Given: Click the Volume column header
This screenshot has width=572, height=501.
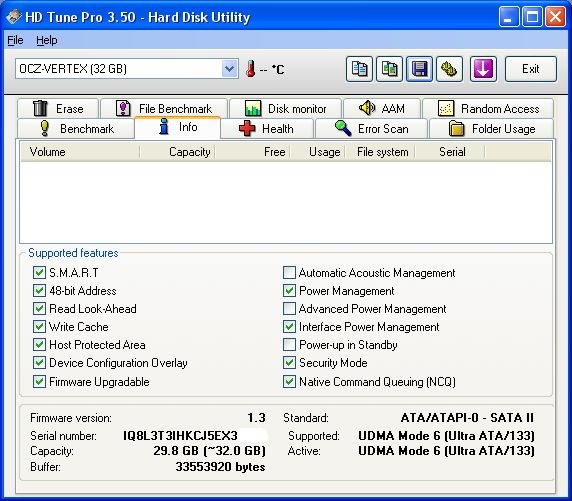Looking at the screenshot, I should pos(80,152).
